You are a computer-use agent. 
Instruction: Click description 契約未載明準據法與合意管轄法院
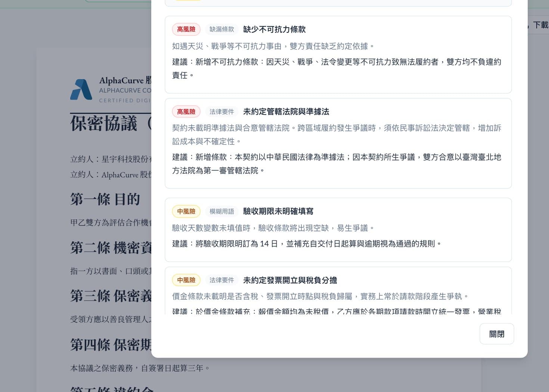click(337, 135)
